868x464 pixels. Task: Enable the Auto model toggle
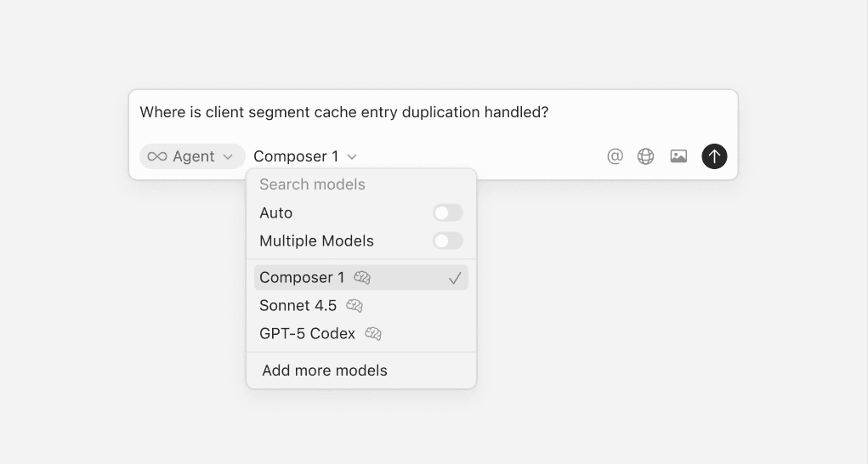(448, 213)
